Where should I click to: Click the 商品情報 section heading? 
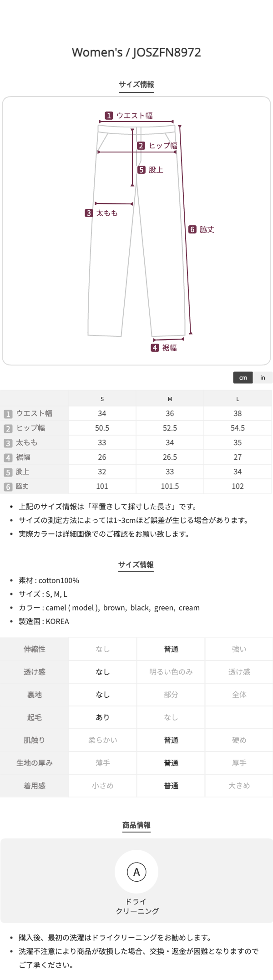pos(136,825)
